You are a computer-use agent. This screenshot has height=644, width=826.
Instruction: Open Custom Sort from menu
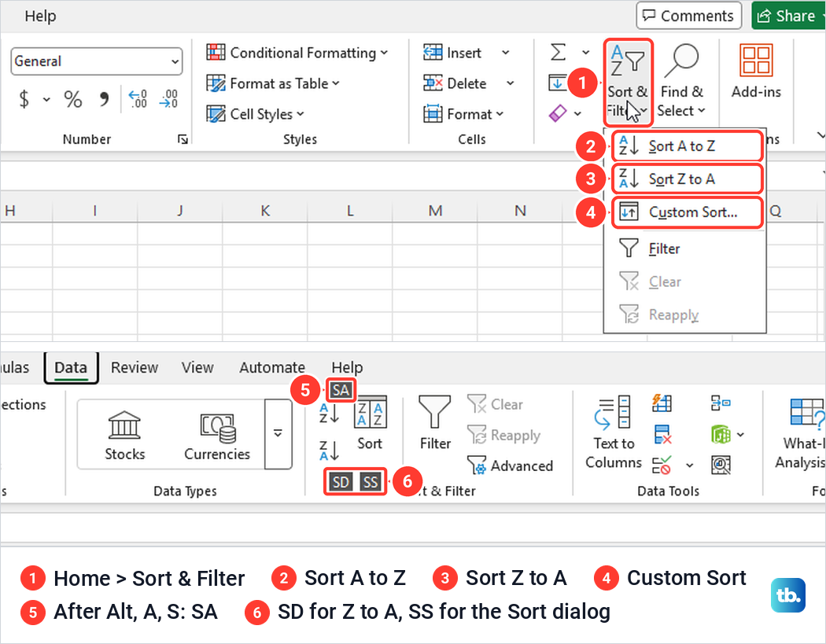687,212
